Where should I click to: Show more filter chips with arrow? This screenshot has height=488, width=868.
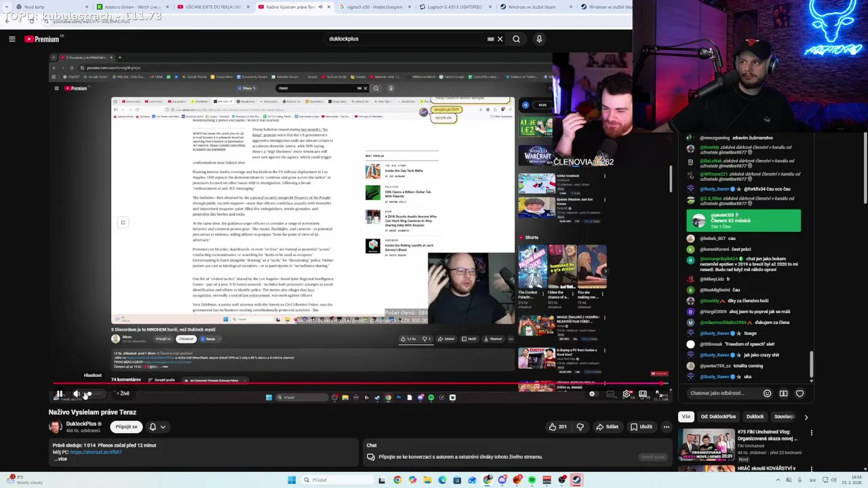point(806,417)
